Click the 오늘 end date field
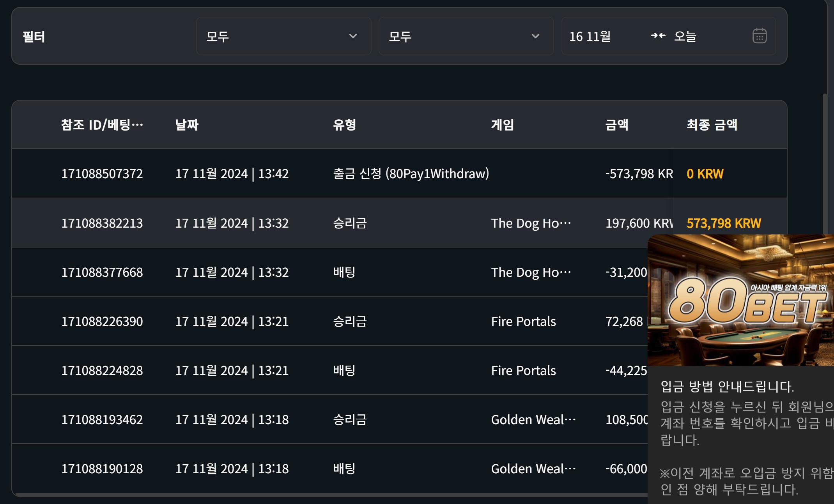Image resolution: width=834 pixels, height=504 pixels. tap(685, 36)
